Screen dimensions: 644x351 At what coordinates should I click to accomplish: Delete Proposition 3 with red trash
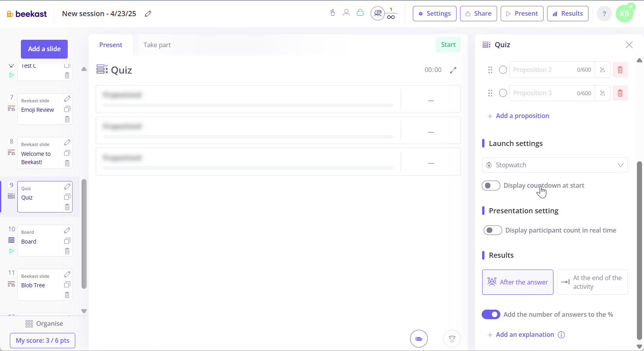(x=620, y=93)
